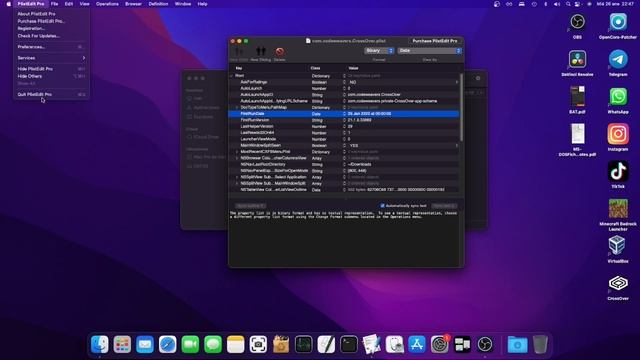Click the menu bar date and time

click(616, 4)
